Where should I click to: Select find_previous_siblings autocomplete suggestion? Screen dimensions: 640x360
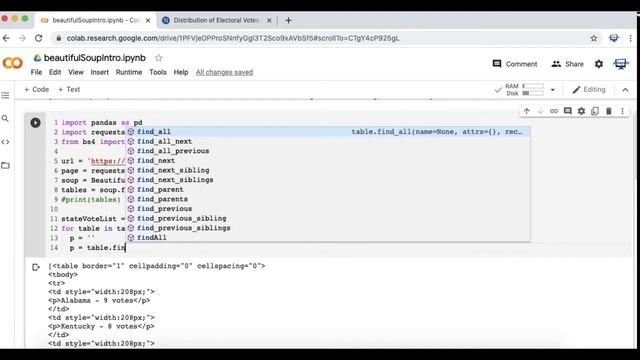click(x=328, y=228)
